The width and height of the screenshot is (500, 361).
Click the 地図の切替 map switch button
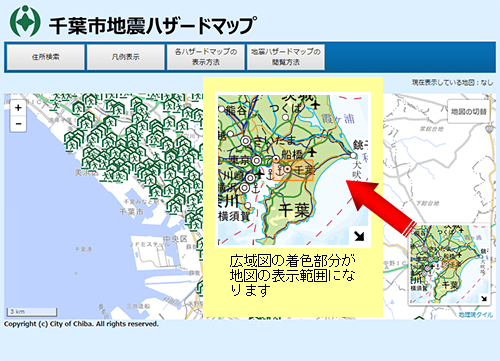469,112
